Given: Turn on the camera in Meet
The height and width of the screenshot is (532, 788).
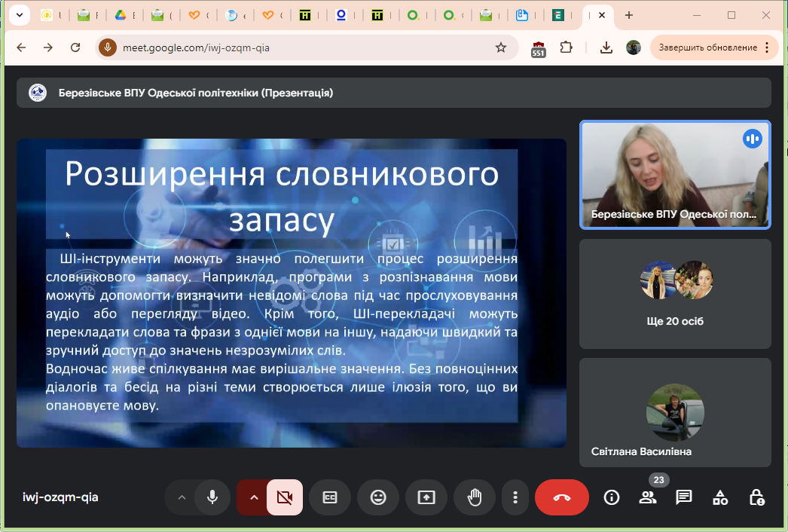Looking at the screenshot, I should click(284, 497).
